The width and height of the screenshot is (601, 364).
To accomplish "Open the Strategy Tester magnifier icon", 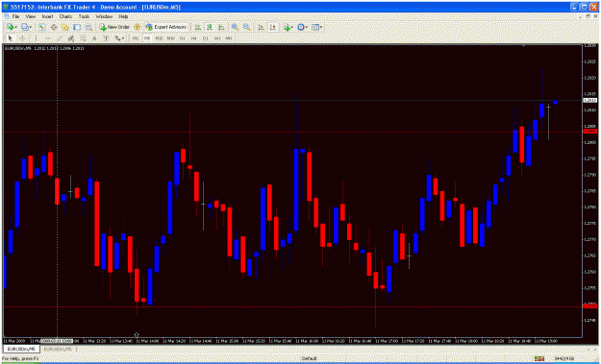I will (88, 27).
